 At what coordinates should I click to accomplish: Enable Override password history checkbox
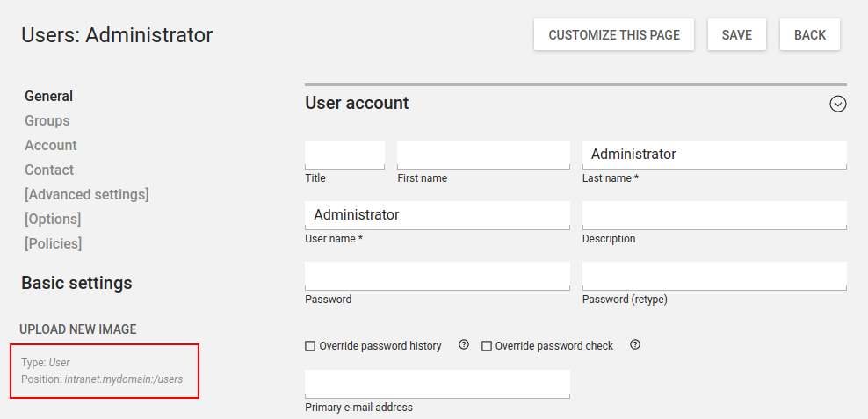pyautogui.click(x=310, y=346)
